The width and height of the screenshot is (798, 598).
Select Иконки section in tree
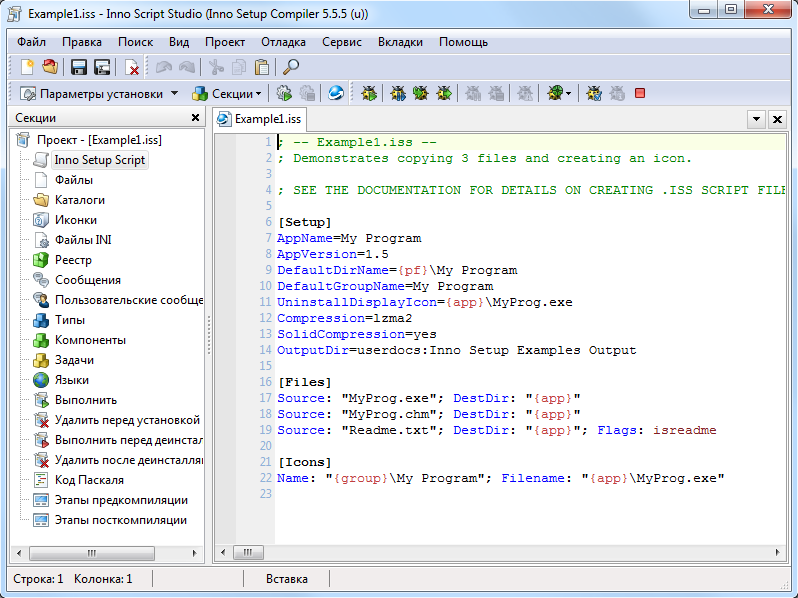pyautogui.click(x=76, y=220)
